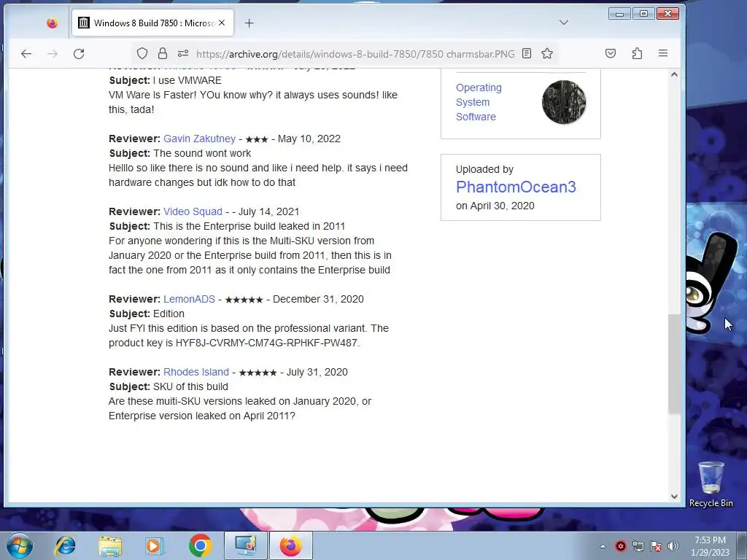Open the volume speaker tray icon

tap(673, 546)
